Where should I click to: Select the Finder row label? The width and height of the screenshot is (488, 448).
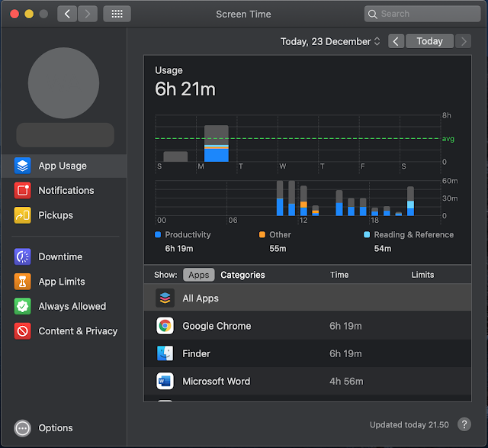pos(197,353)
